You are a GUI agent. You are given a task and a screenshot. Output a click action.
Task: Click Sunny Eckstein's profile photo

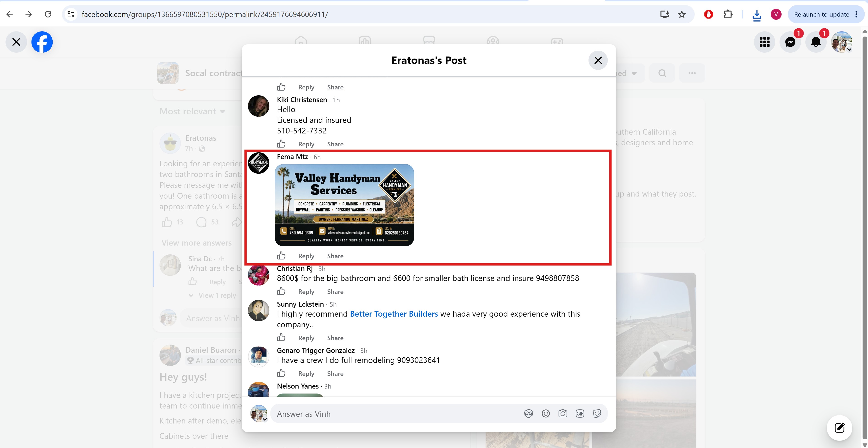point(258,310)
